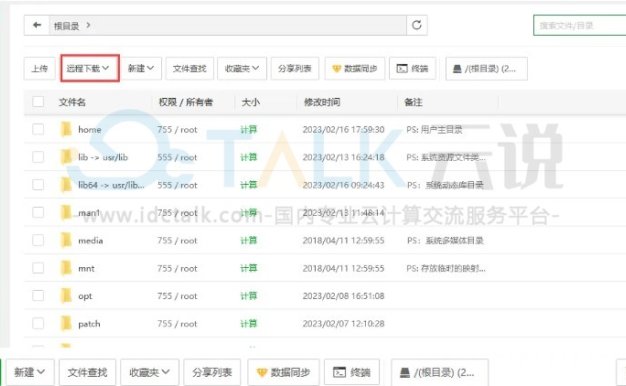Click the 权限 / 所有者 column header
This screenshot has height=386, width=626.
(186, 102)
